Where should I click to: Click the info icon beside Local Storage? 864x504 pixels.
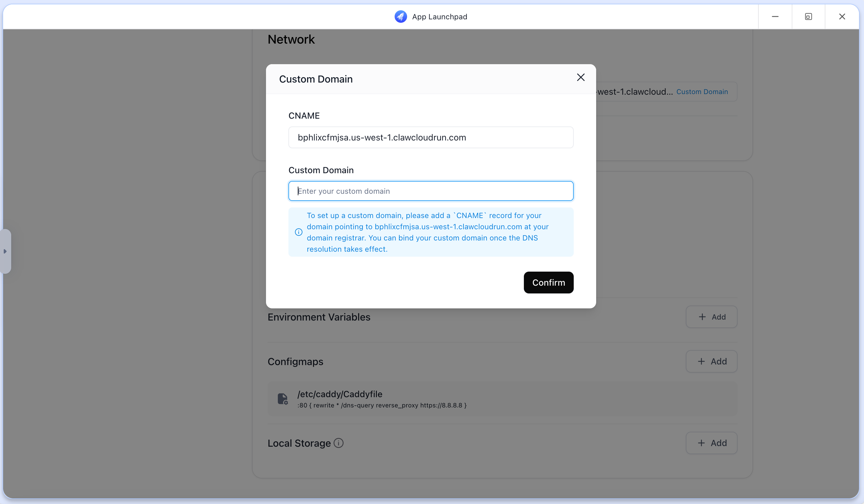tap(339, 443)
